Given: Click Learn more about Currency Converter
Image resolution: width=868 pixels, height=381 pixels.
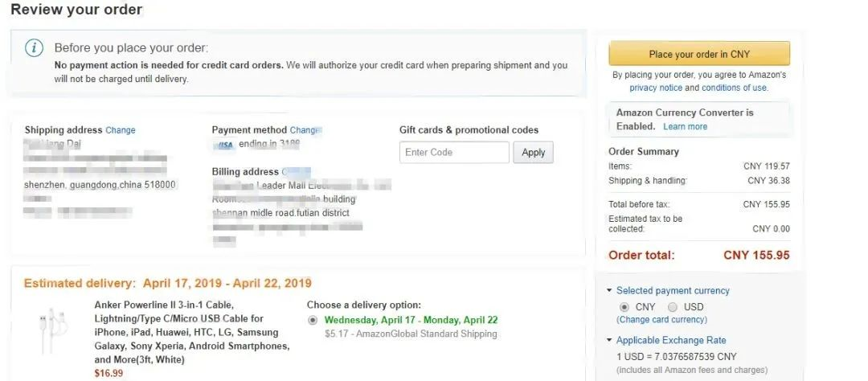Looking at the screenshot, I should pos(685,126).
